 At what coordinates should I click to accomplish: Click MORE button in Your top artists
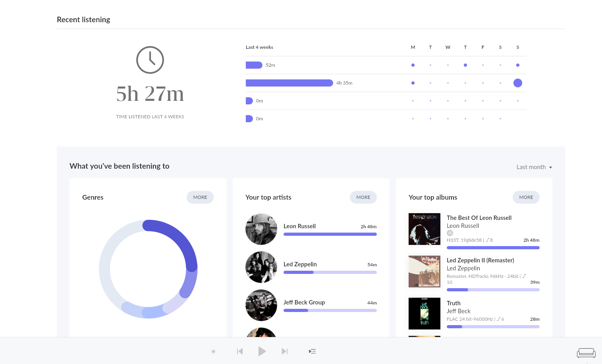click(363, 197)
